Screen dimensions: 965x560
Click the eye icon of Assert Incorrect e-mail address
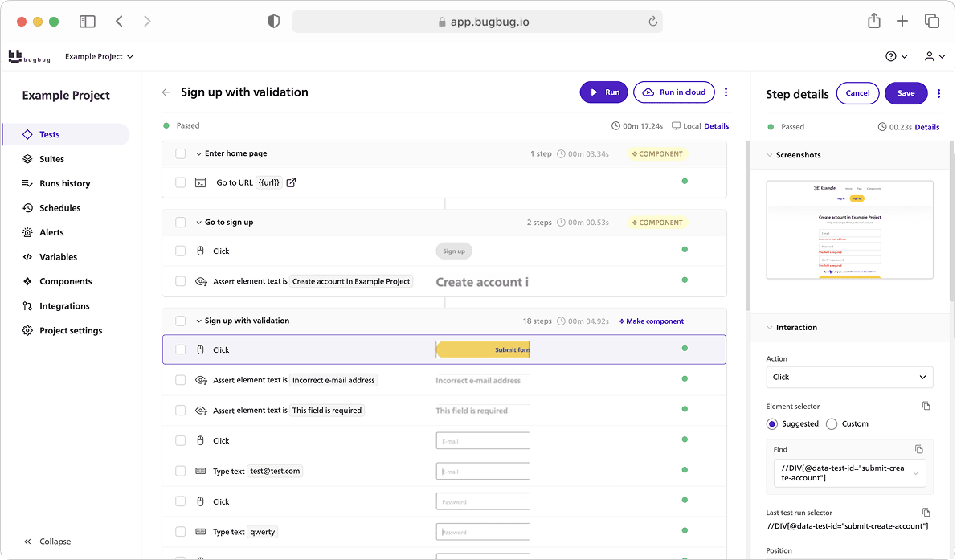(202, 380)
